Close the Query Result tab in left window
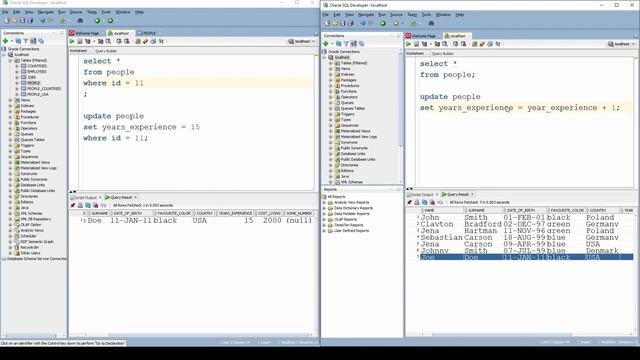Screen dimensions: 640x360 point(136,198)
